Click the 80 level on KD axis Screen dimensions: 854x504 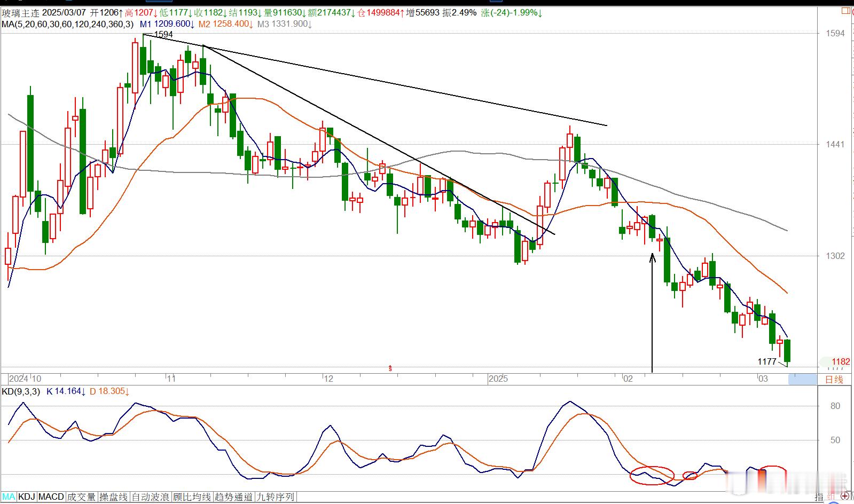[835, 406]
